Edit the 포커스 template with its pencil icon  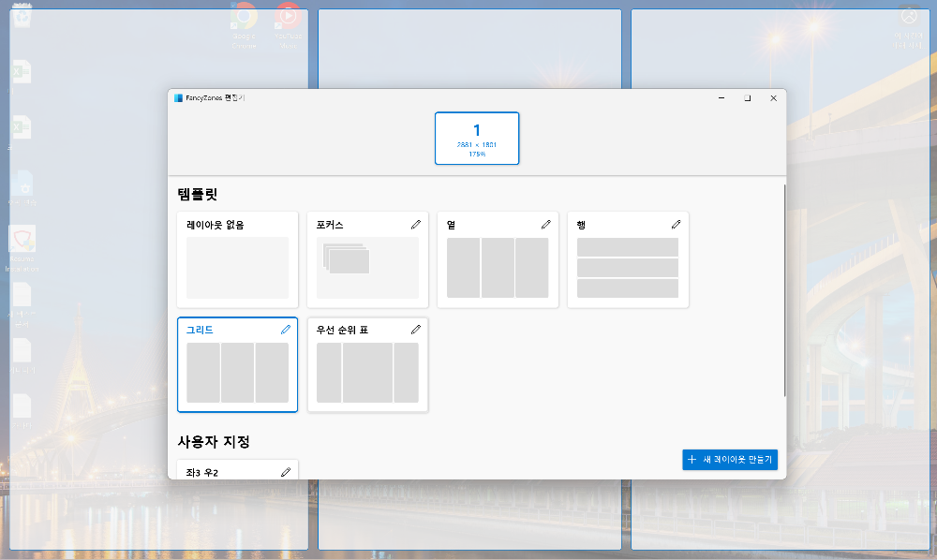415,224
